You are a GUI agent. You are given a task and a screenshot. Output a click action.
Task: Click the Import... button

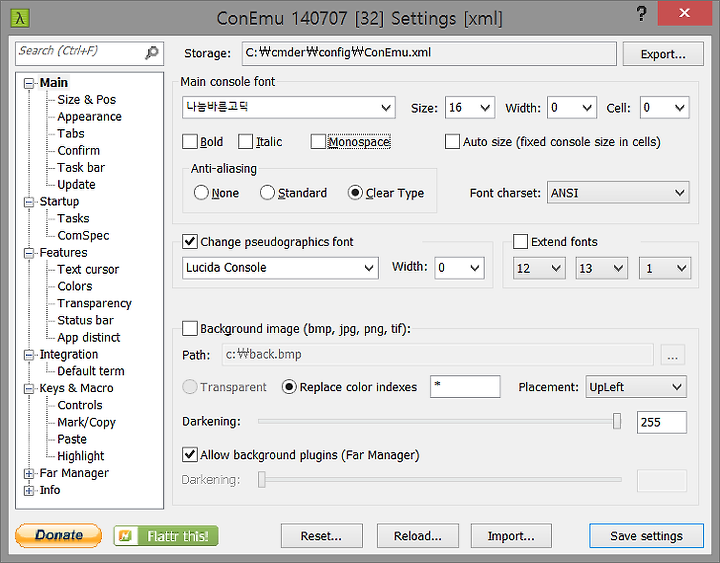click(x=511, y=536)
